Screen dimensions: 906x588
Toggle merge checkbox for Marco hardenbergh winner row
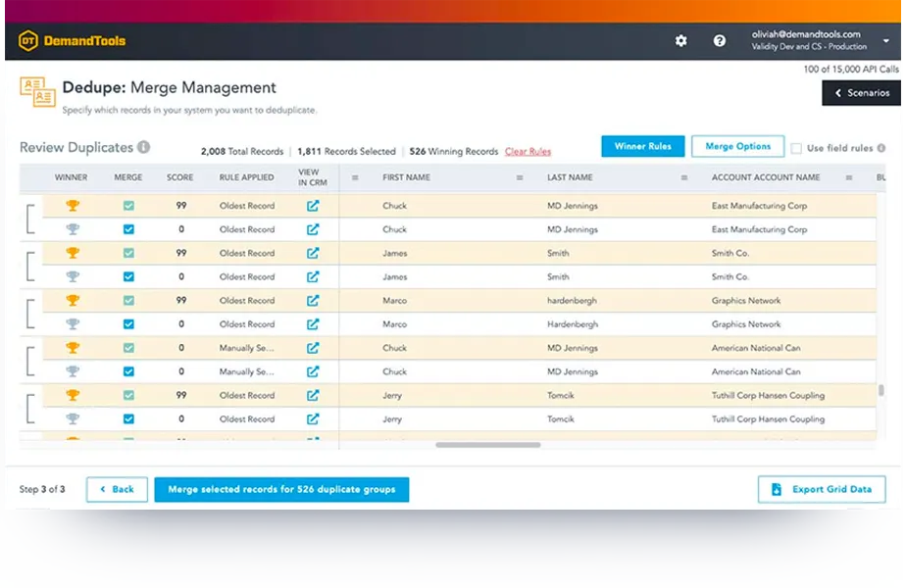(x=128, y=300)
